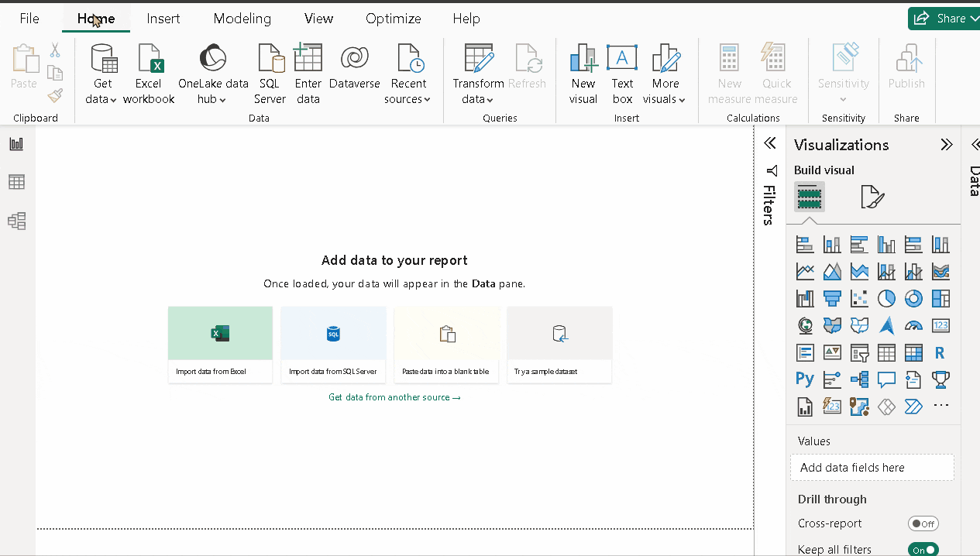Open the Recent sources dropdown
The width and height of the screenshot is (980, 556).
click(407, 74)
